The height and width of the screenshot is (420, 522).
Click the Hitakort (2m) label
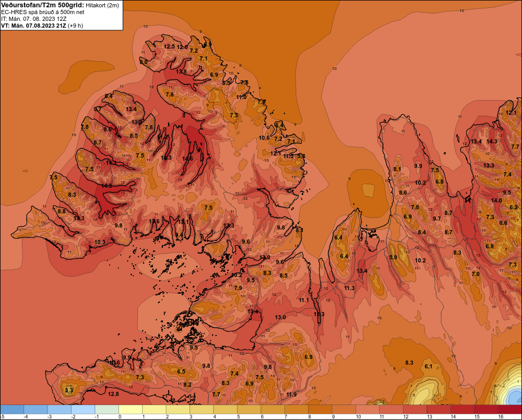[x=102, y=5]
